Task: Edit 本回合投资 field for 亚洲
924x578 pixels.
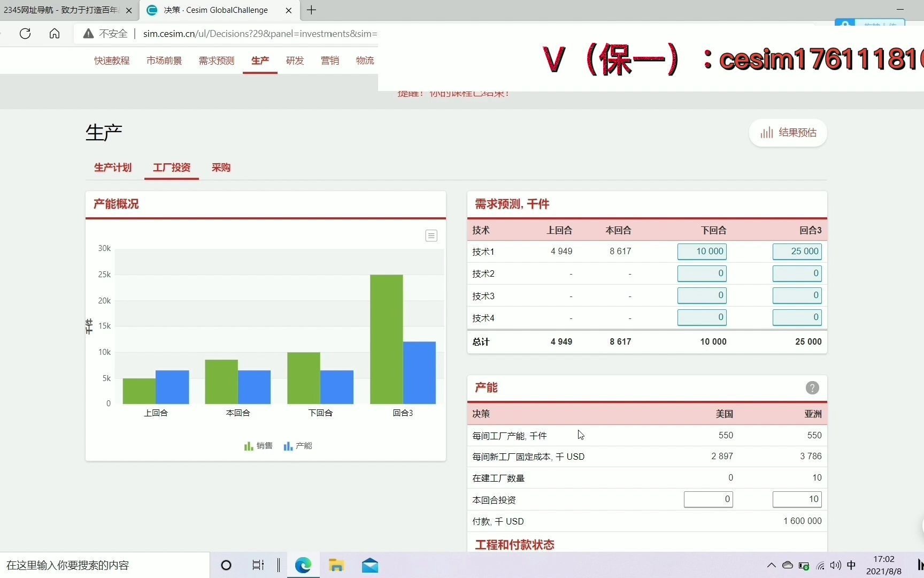Action: click(x=797, y=499)
